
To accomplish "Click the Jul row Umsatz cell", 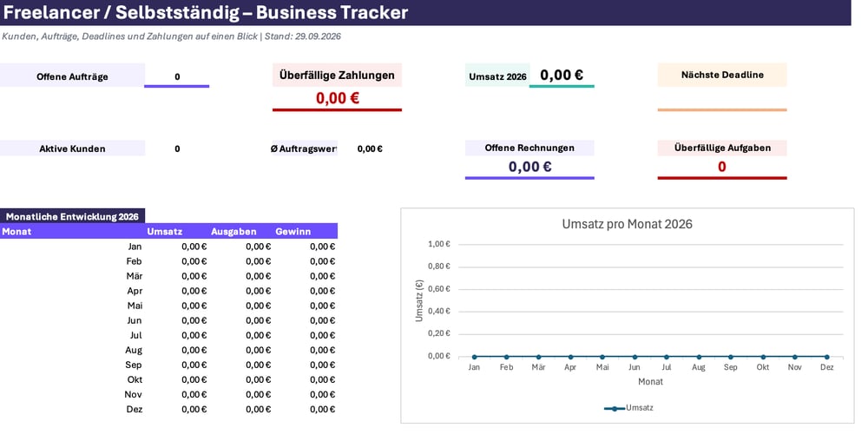I will point(177,335).
